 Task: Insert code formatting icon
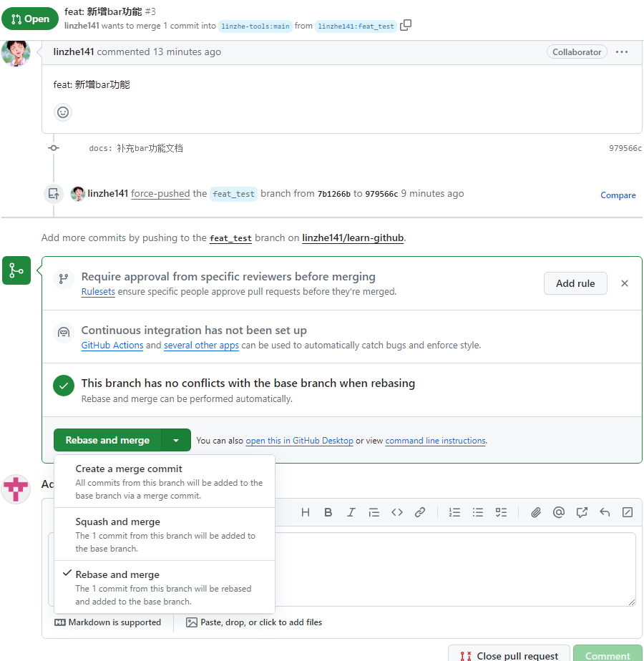397,512
